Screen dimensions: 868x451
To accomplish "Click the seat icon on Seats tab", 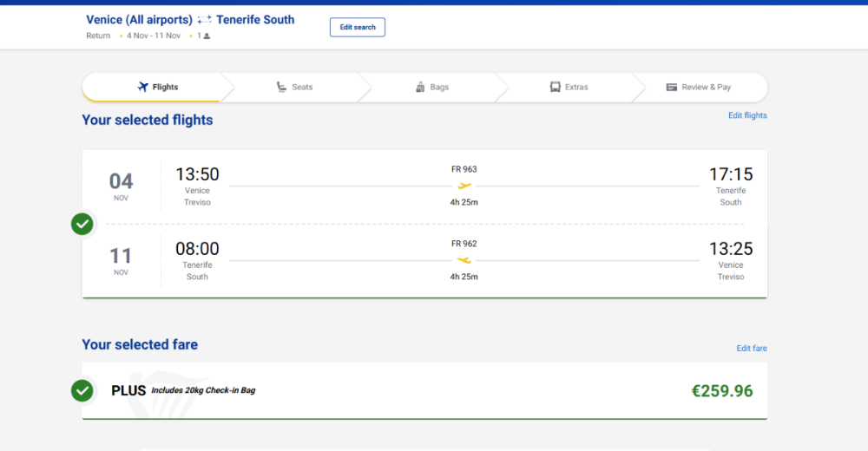I will click(281, 87).
